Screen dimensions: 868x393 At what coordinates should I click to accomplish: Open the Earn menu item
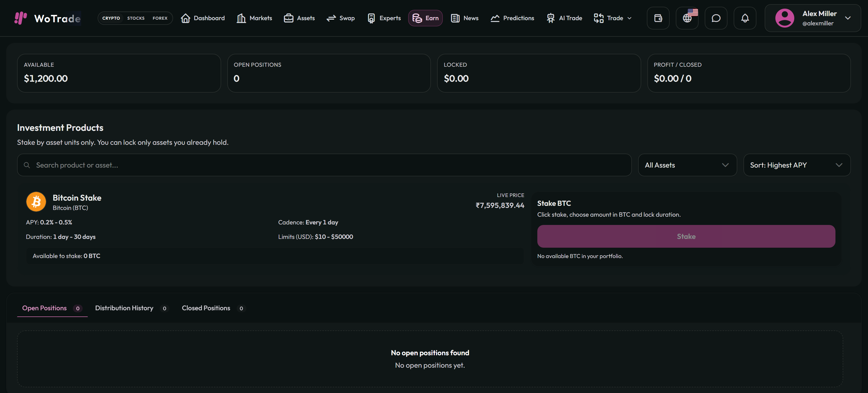(425, 18)
